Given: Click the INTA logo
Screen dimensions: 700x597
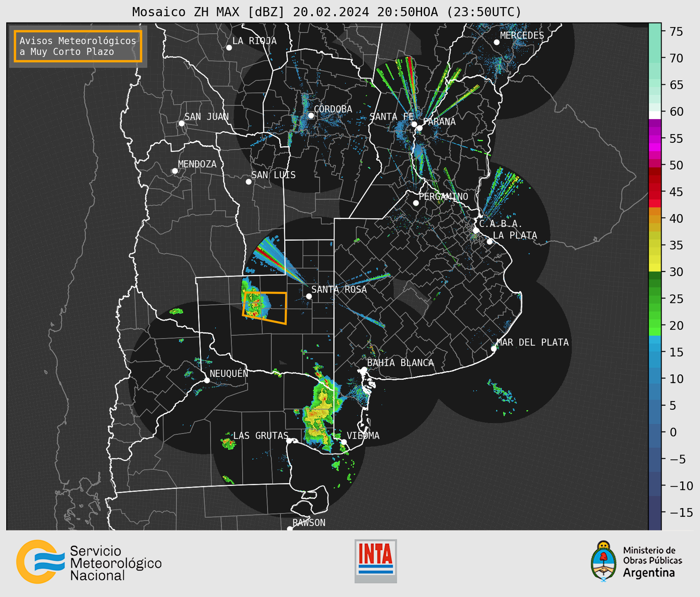Looking at the screenshot, I should coord(376,561).
